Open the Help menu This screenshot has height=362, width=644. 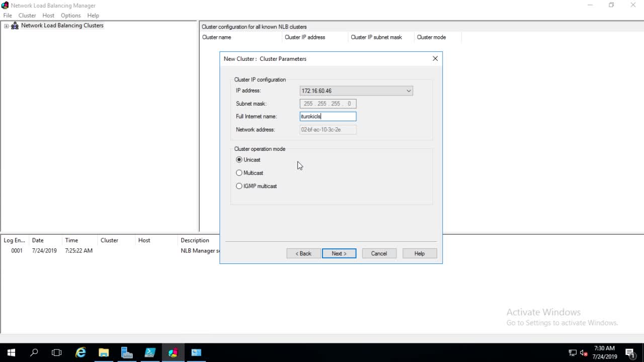[93, 16]
